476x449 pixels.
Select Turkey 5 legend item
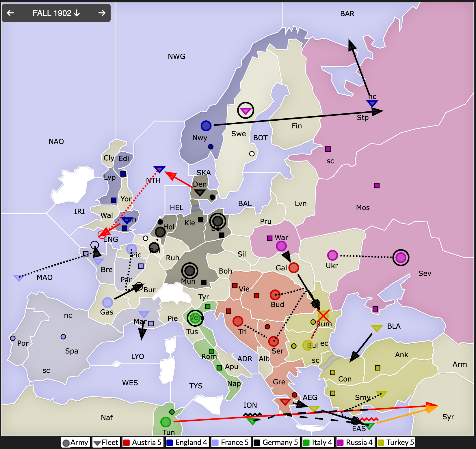pos(396,442)
